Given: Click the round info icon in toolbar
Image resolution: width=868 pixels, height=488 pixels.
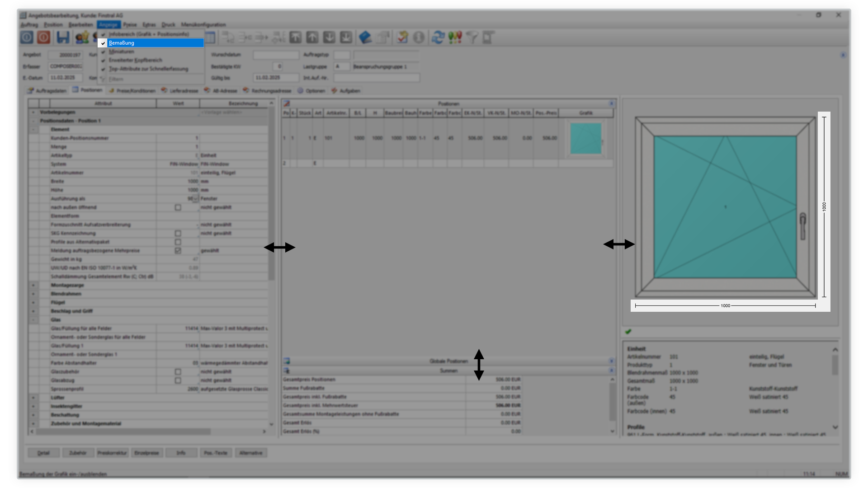Looking at the screenshot, I should tap(419, 38).
